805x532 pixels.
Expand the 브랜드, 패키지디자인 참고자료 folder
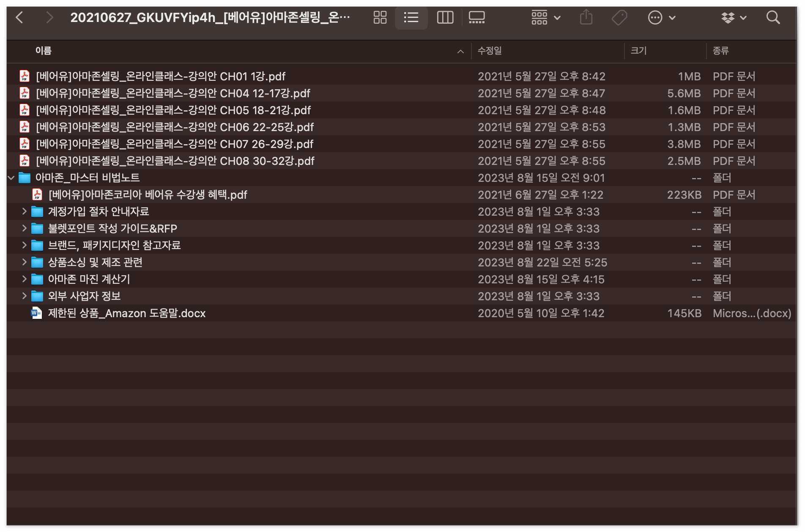(24, 245)
